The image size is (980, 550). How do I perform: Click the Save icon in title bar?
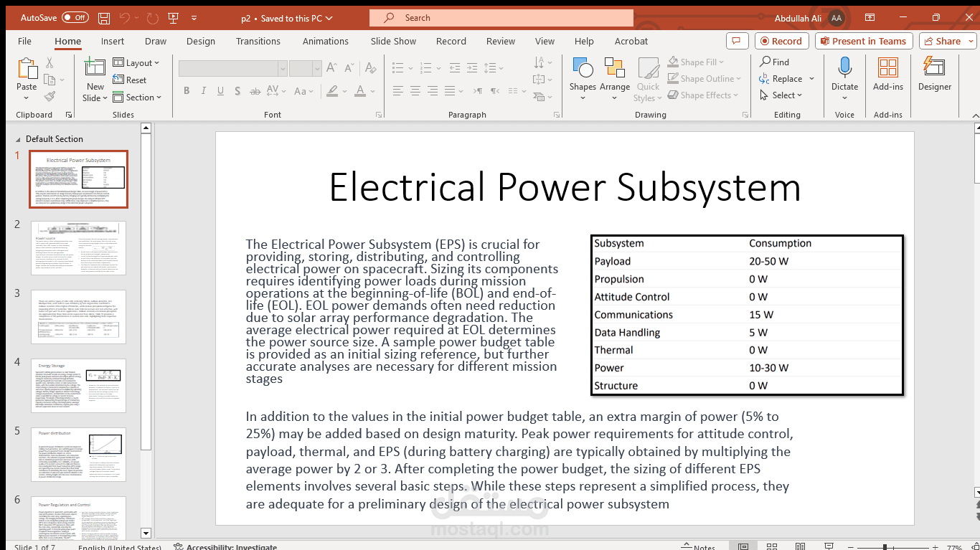104,18
